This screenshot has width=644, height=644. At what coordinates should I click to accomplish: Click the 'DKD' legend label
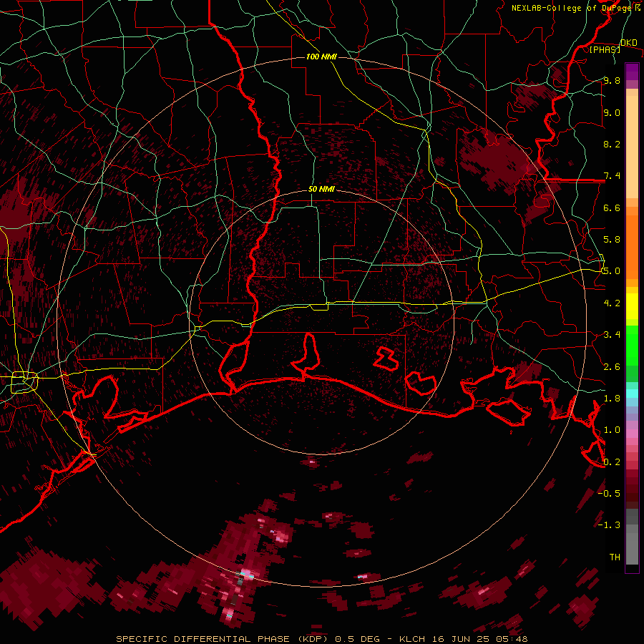629,43
